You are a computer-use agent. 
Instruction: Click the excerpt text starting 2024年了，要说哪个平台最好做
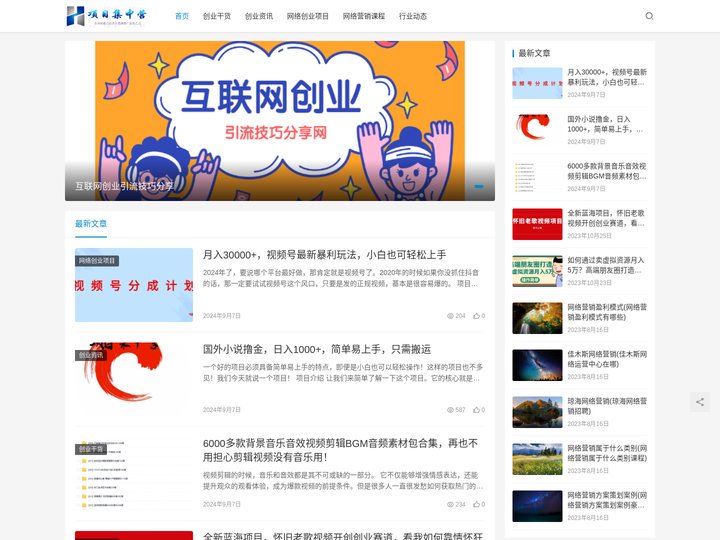341,278
